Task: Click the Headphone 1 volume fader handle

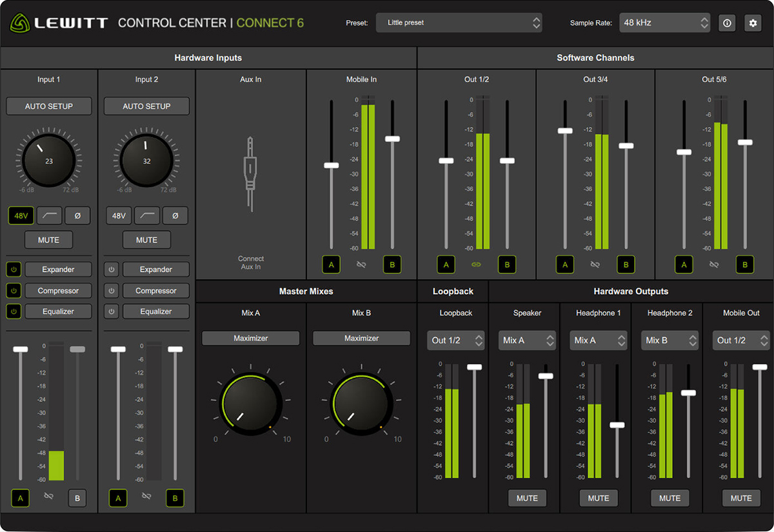Action: (617, 425)
